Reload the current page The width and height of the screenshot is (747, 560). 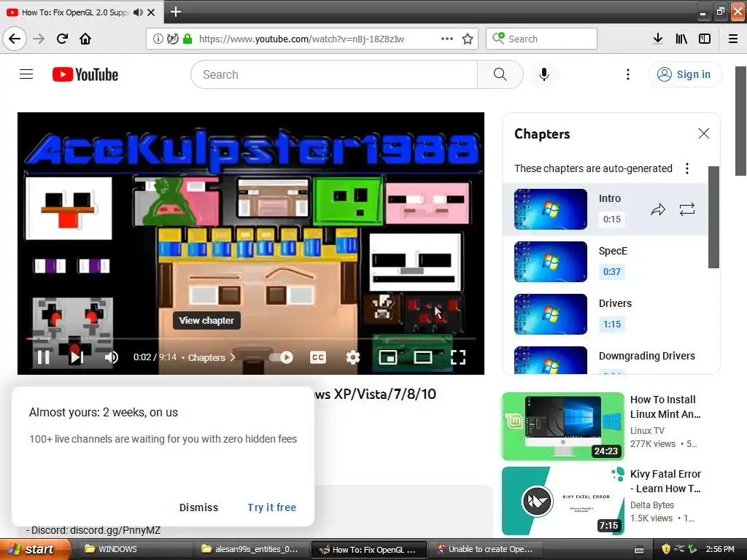[x=62, y=39]
